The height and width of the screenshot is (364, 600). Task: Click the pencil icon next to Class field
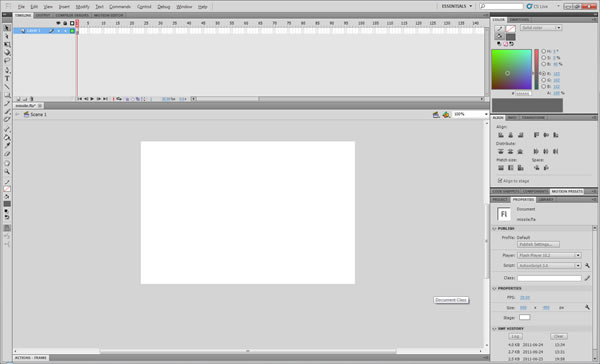pyautogui.click(x=587, y=278)
